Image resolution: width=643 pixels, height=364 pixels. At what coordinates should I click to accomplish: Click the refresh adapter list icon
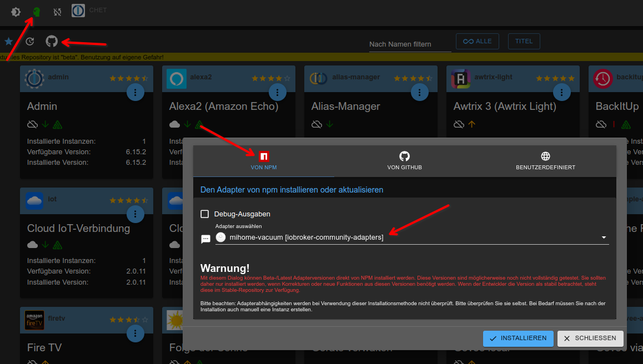click(x=30, y=41)
